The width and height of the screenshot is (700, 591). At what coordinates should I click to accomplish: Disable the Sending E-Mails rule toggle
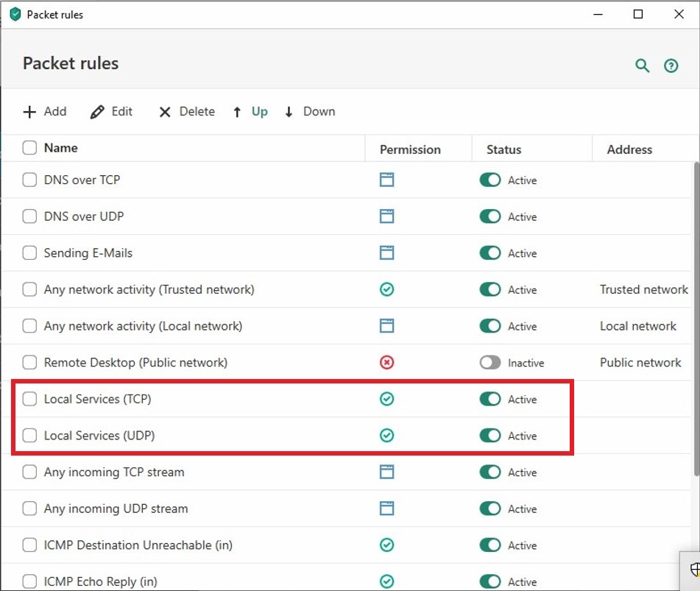point(489,253)
